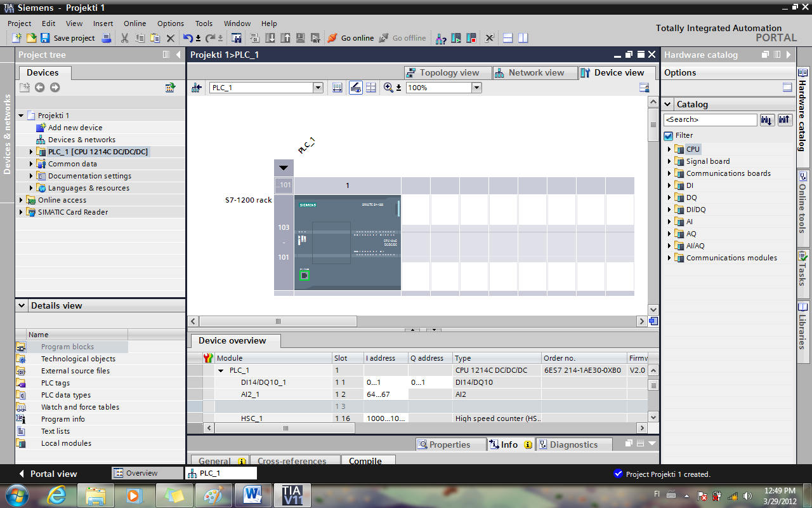This screenshot has height=508, width=812.
Task: Split editor space vertically icon
Action: tap(523, 38)
